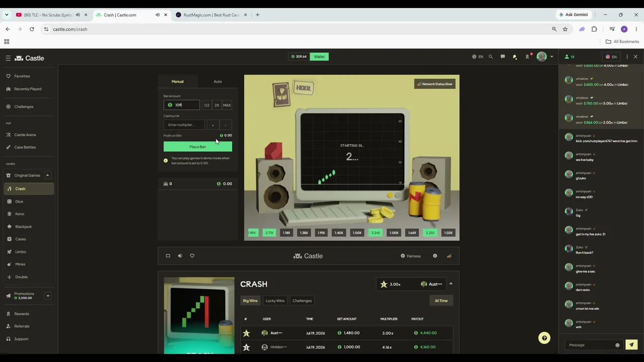Click the Place Bet button
The width and height of the screenshot is (644, 362).
coord(198,147)
